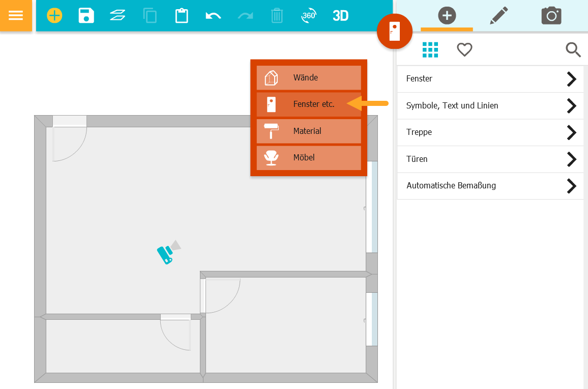
Task: Show favorites with the heart icon
Action: (x=464, y=49)
